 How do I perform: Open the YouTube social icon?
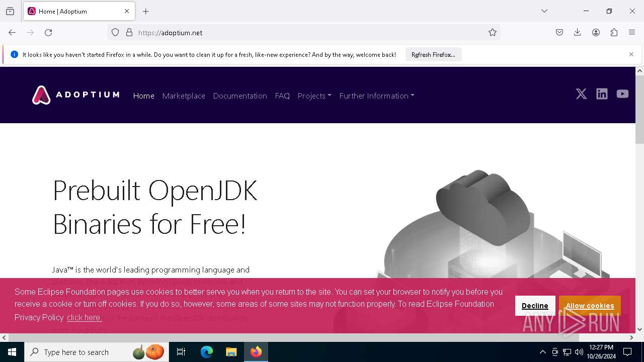tap(622, 94)
